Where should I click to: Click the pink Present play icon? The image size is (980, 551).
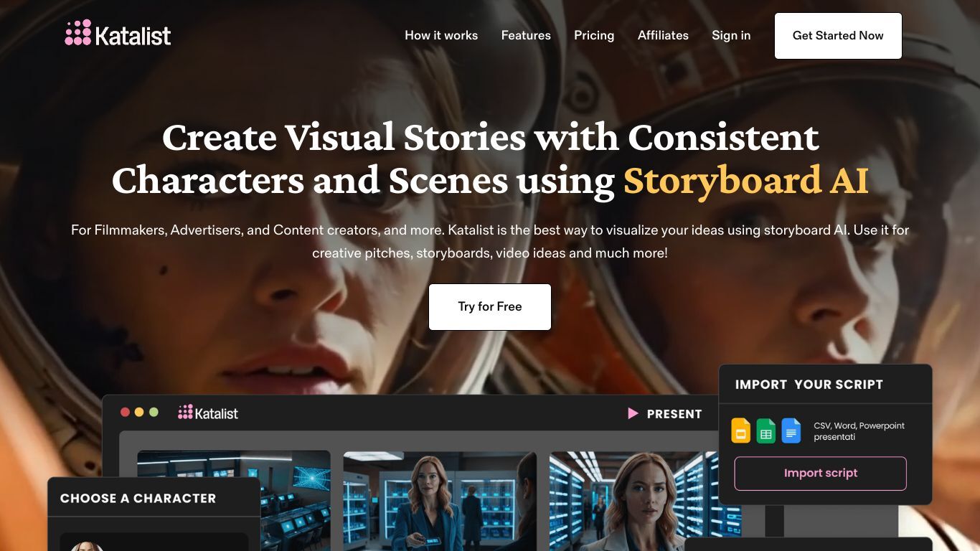[633, 413]
